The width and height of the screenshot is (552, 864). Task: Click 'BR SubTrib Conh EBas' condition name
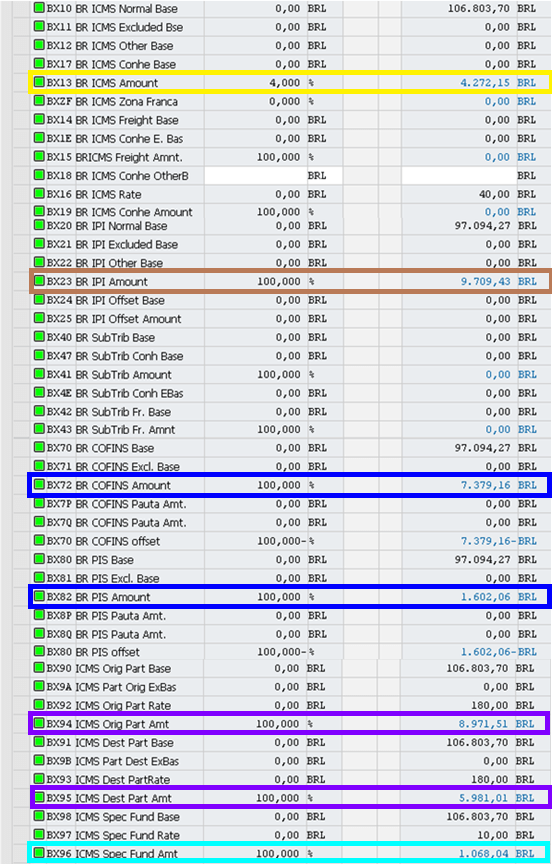point(129,393)
